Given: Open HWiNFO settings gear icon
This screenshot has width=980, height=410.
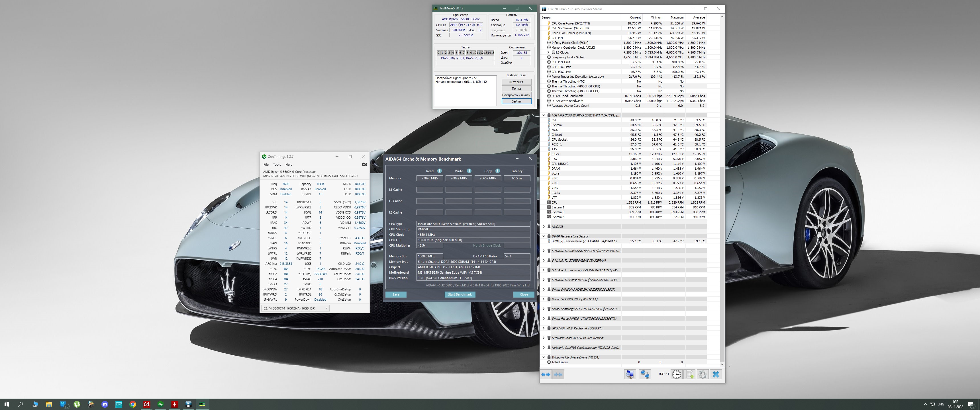Looking at the screenshot, I should coord(703,375).
